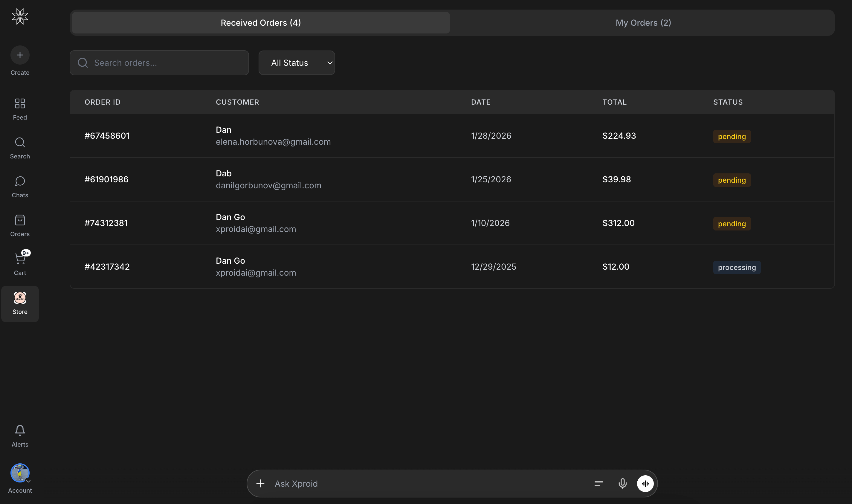Screen dimensions: 852x504
Task: Switch to the My Orders tab
Action: tap(643, 22)
